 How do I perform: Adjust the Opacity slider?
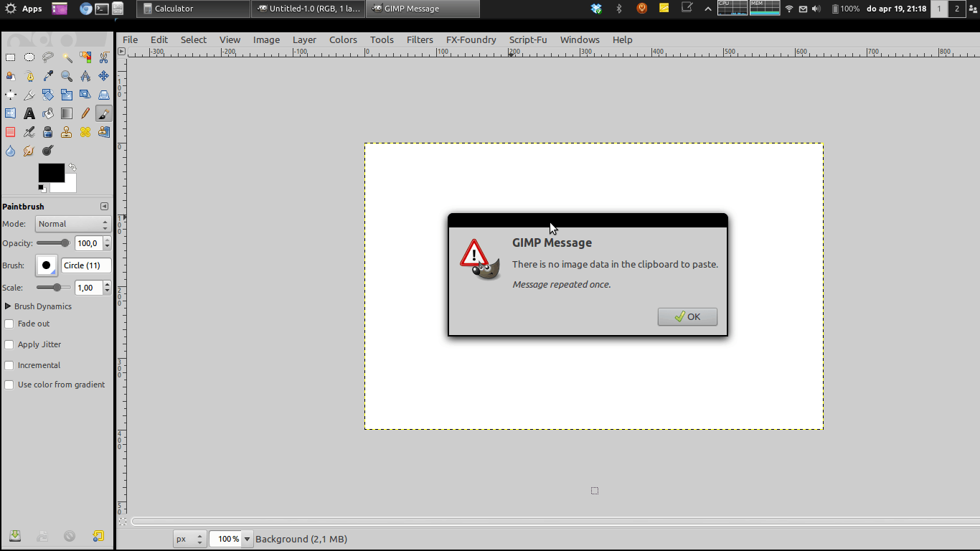pos(54,243)
